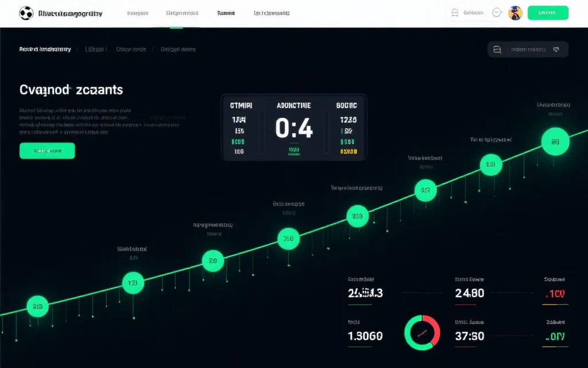Open the second header tab with the green underline
The image size is (588, 368).
tap(182, 13)
